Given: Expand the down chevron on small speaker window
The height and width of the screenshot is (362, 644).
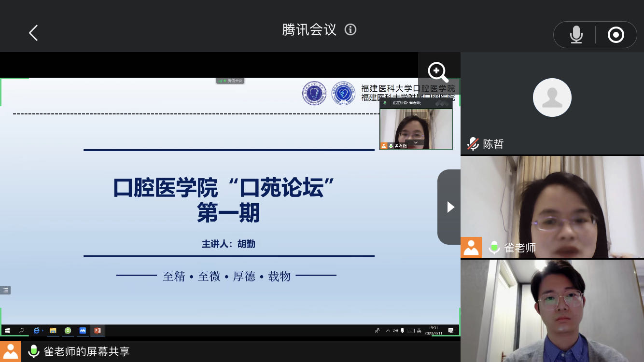Looking at the screenshot, I should (416, 143).
